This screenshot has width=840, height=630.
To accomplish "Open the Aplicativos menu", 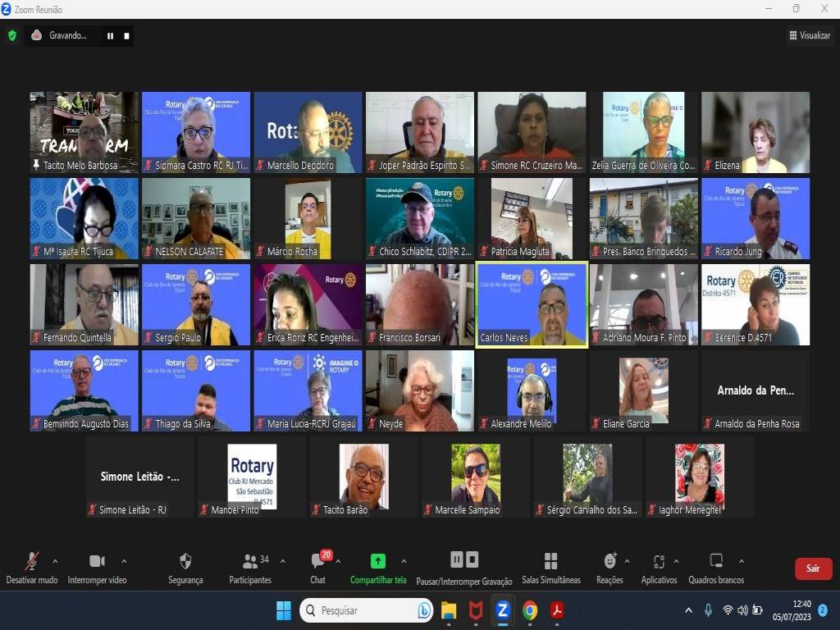I will click(659, 562).
